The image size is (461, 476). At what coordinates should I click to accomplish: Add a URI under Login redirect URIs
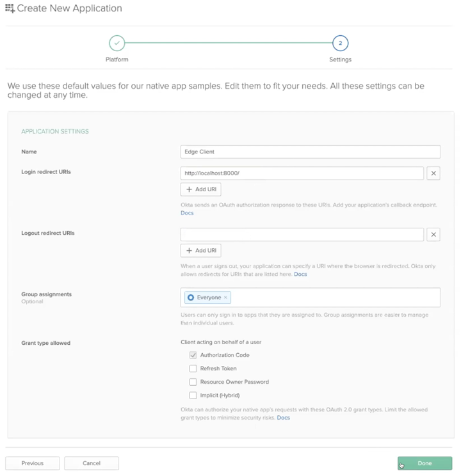point(201,189)
